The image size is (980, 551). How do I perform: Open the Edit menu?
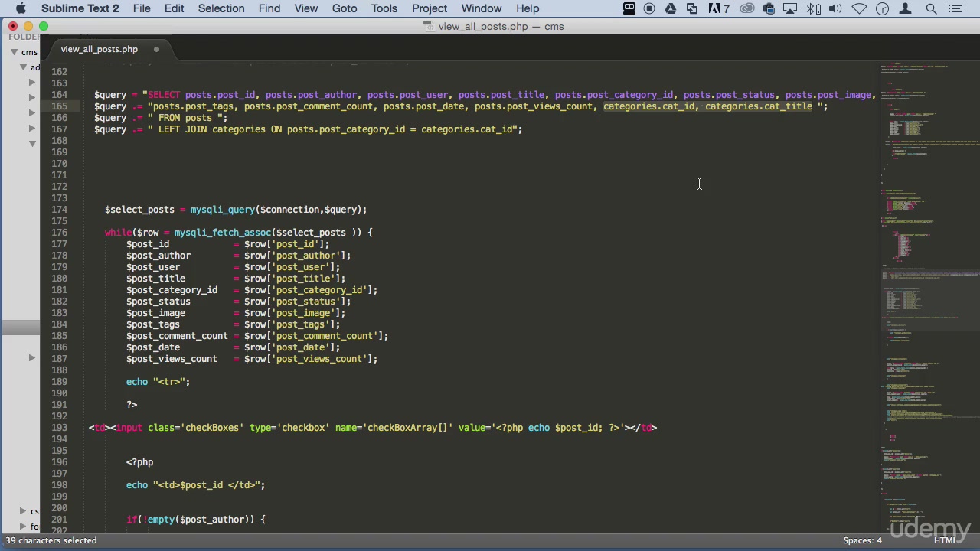click(174, 8)
